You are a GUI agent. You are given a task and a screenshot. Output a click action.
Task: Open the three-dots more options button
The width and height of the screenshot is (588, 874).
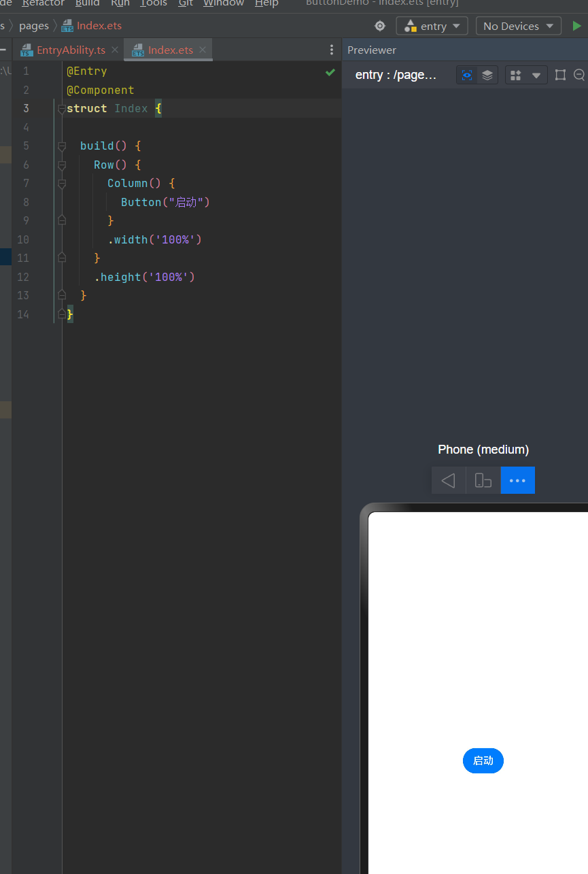click(518, 480)
